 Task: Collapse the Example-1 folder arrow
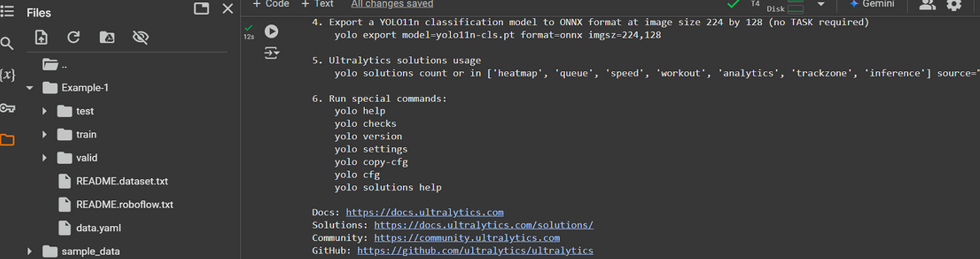tap(29, 88)
